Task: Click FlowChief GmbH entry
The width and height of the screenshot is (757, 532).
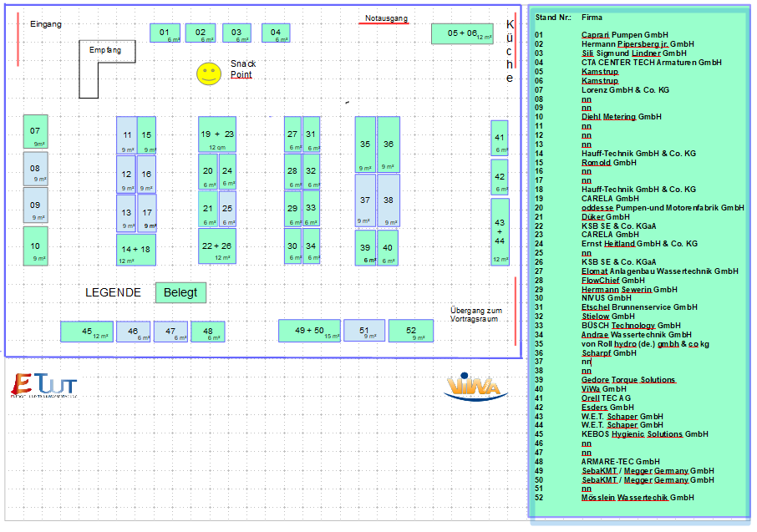Action: [x=613, y=281]
